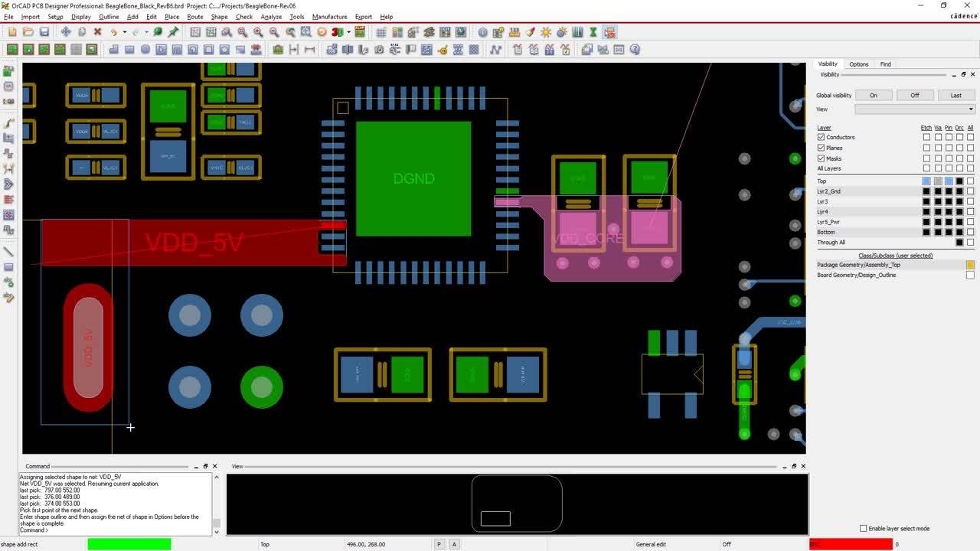Image resolution: width=980 pixels, height=551 pixels.
Task: Float the Command panel window
Action: tap(205, 466)
